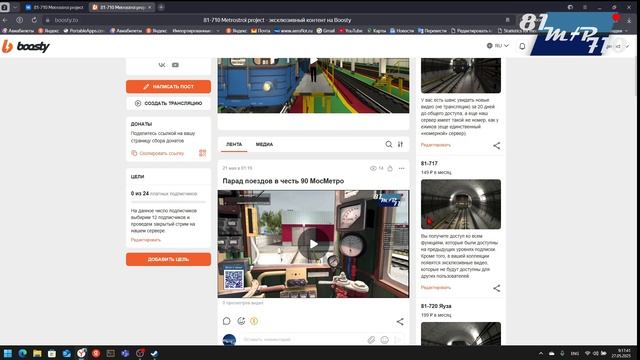This screenshot has height=360, width=640.
Task: Add an emoji reaction to the post
Action: 241,321
